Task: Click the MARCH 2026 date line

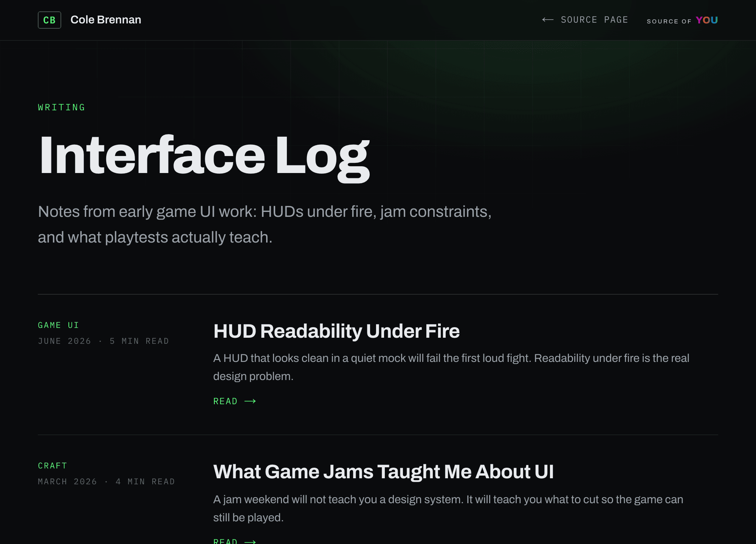Action: (x=107, y=482)
